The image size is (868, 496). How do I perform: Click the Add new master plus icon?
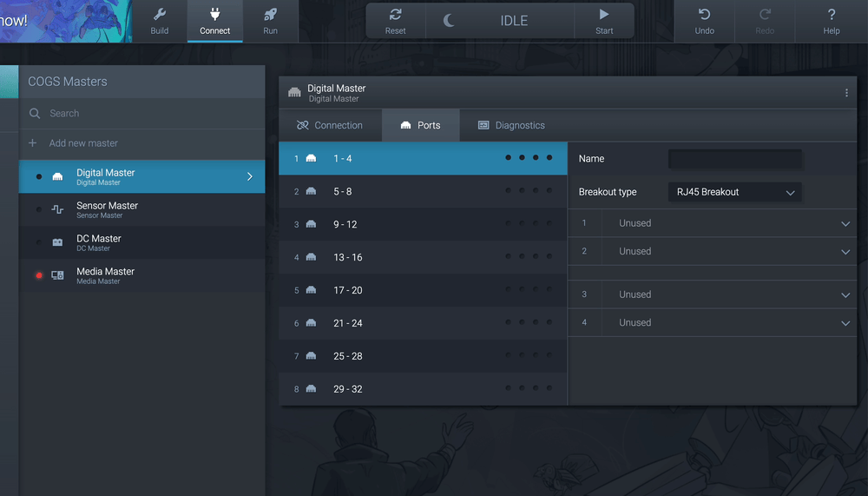click(x=33, y=143)
